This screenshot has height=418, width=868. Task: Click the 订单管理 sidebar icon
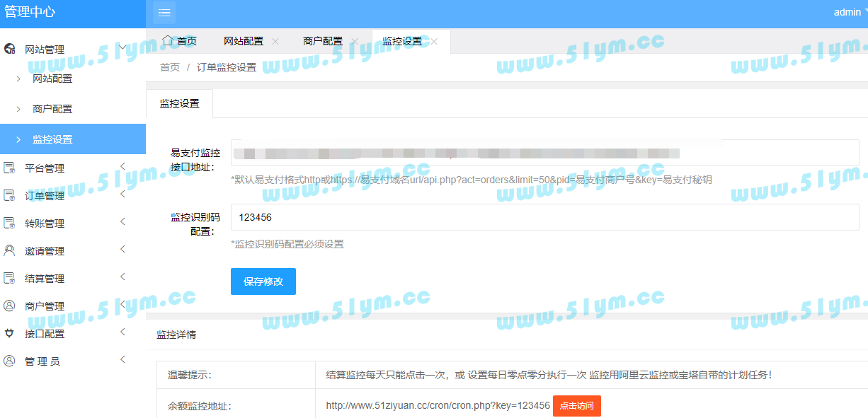click(10, 196)
